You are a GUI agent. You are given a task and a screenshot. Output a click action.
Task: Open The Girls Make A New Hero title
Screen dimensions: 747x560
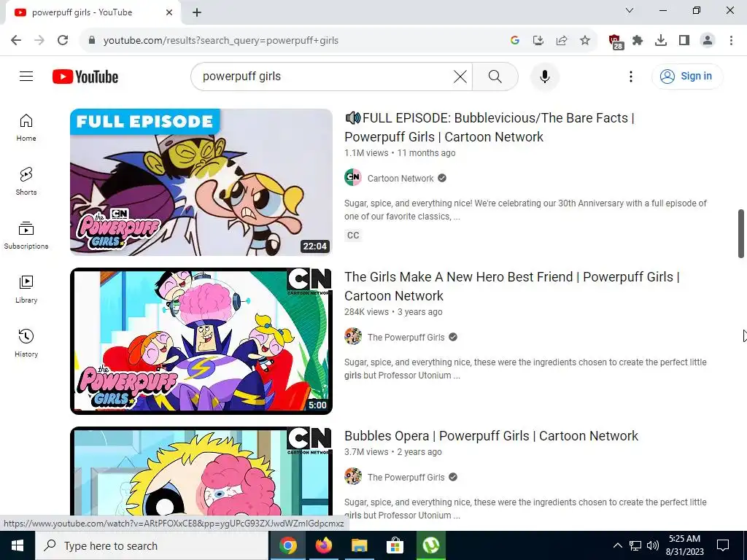tap(511, 286)
